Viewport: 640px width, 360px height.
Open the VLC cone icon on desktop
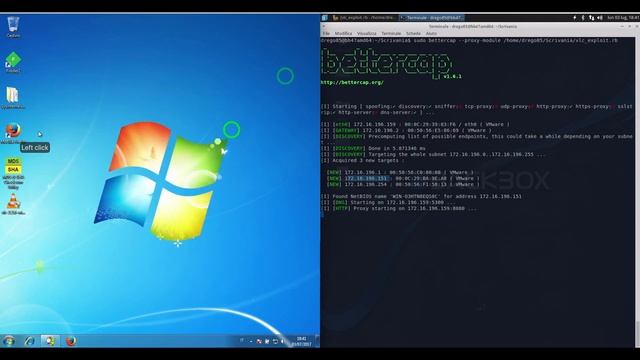click(x=13, y=204)
